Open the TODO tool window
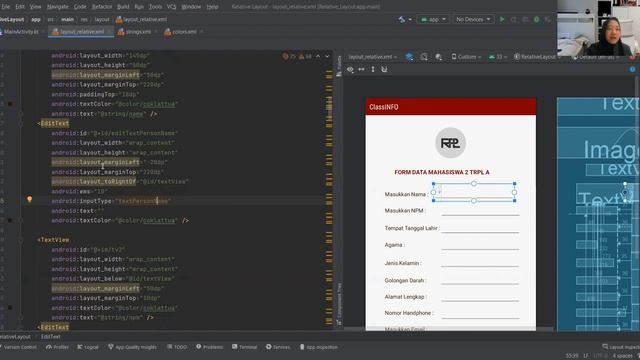This screenshot has width=640, height=360. pos(177,347)
